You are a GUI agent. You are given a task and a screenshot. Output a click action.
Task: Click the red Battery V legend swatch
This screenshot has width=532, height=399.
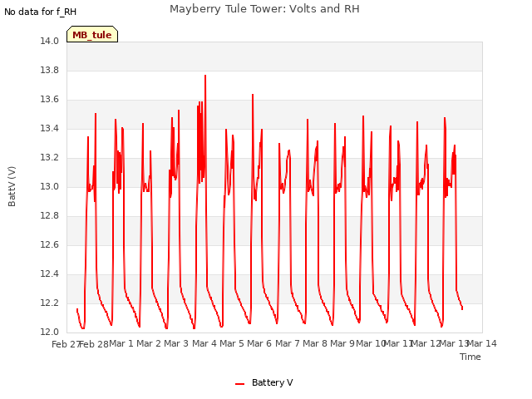pos(240,384)
